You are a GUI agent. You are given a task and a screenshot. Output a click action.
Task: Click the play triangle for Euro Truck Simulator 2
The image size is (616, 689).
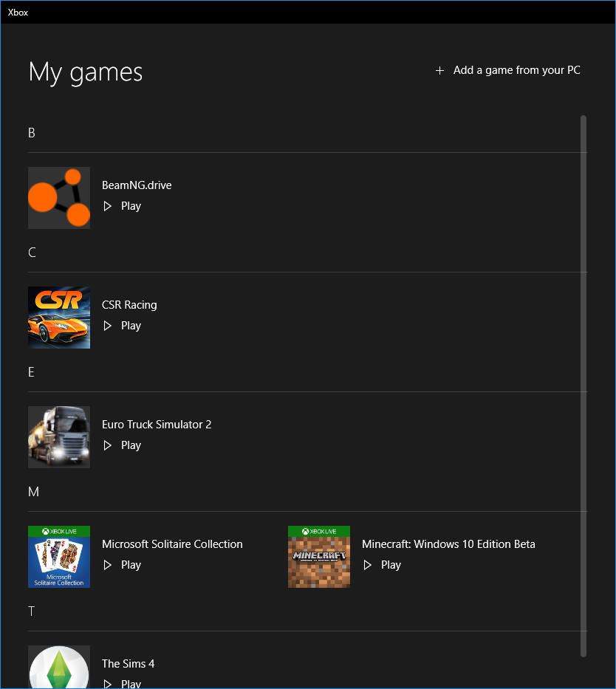107,445
